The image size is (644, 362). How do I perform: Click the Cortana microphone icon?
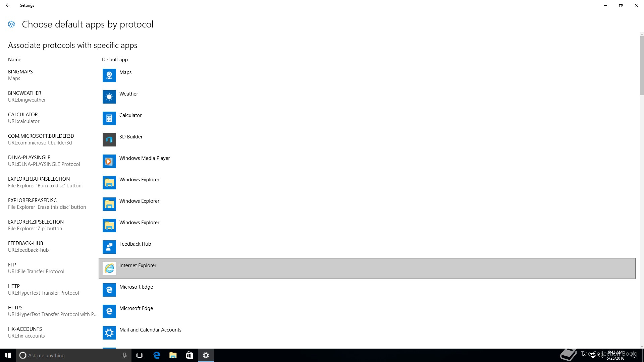click(124, 355)
